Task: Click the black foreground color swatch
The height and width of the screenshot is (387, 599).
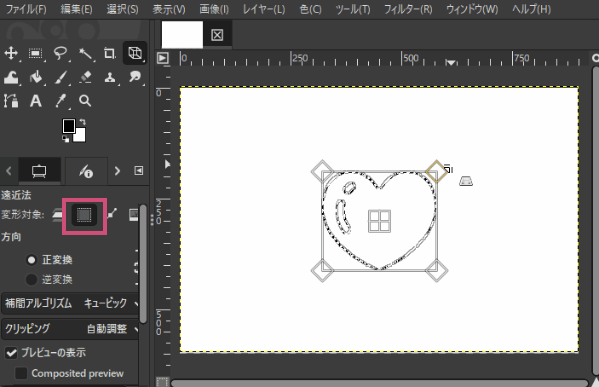Action: pyautogui.click(x=69, y=126)
